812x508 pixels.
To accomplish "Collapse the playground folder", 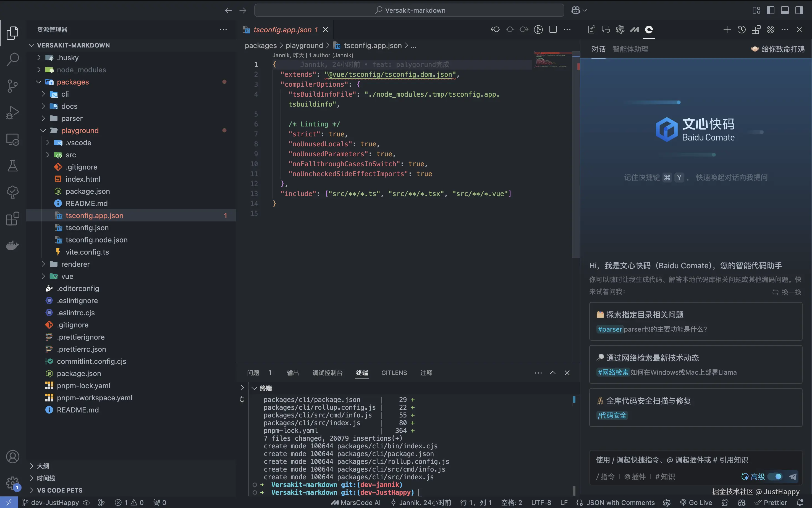I will pyautogui.click(x=80, y=130).
